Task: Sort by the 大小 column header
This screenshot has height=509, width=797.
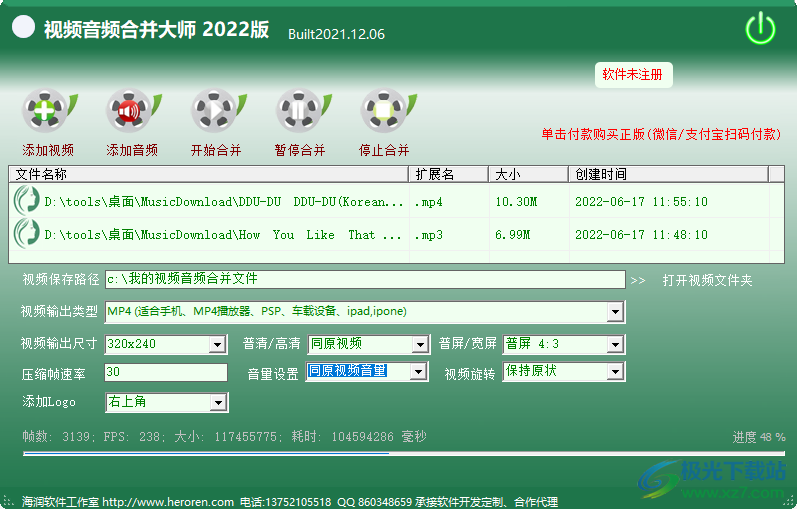Action: (528, 174)
